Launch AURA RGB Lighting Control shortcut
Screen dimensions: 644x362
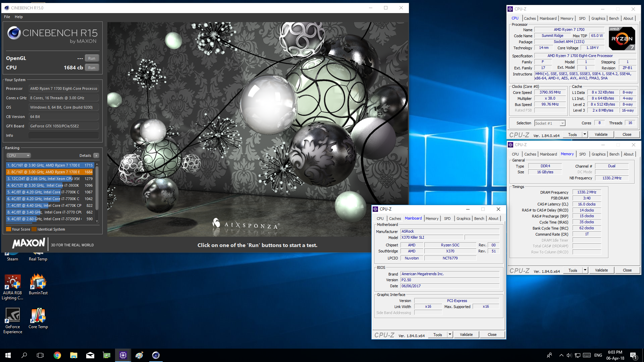click(x=12, y=287)
